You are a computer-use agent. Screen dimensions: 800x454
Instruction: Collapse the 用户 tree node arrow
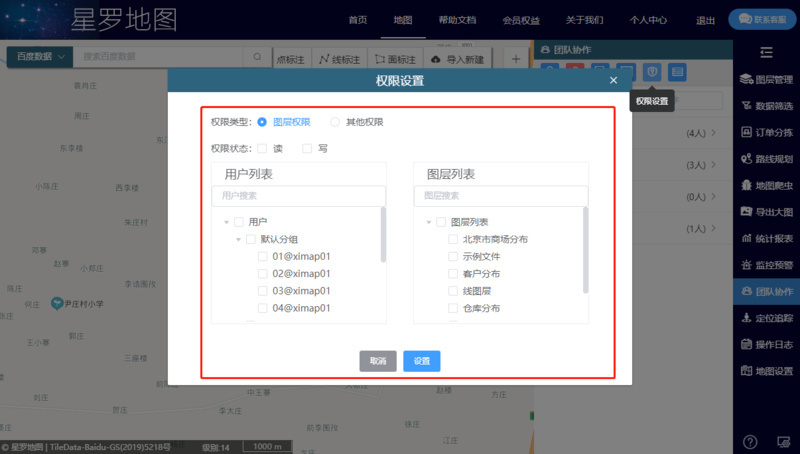[x=227, y=222]
